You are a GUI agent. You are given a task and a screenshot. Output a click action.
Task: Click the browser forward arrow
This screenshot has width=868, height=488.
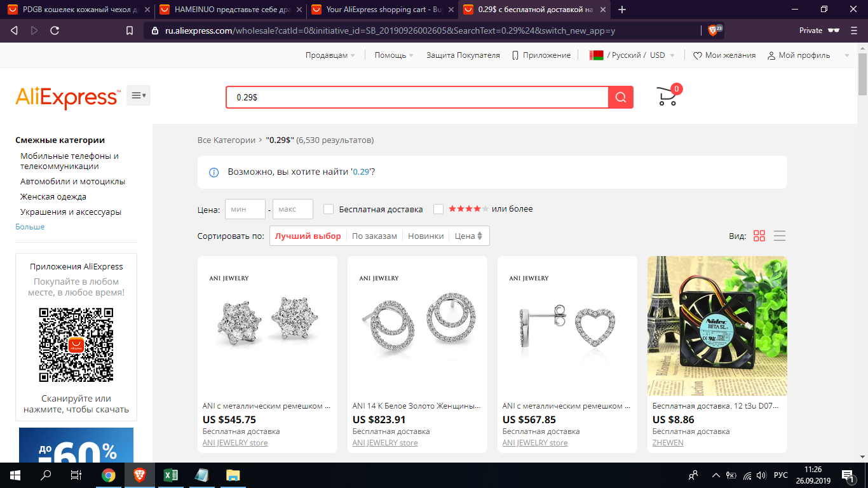[34, 30]
